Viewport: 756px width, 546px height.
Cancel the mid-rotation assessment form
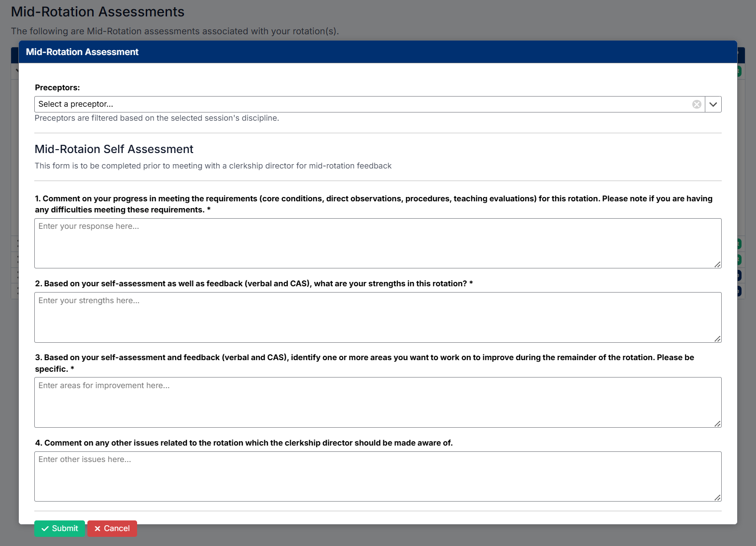[x=112, y=528]
